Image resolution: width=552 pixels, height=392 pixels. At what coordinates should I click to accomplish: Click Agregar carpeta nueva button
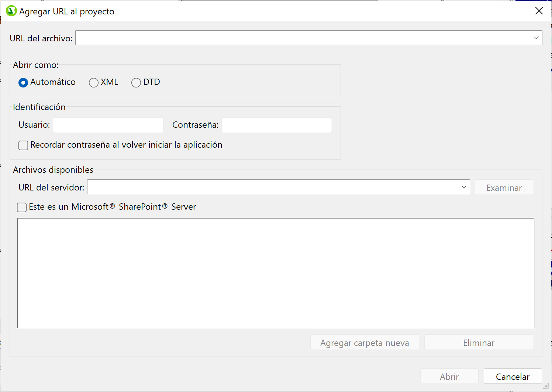(365, 343)
